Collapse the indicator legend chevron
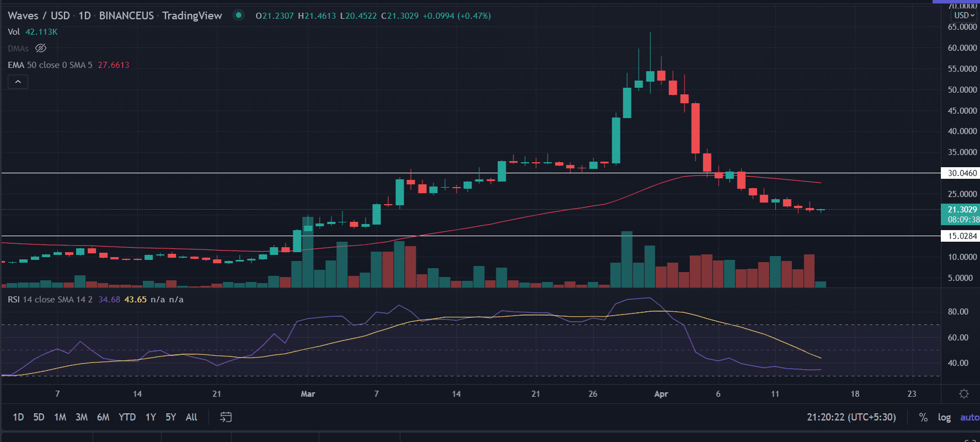Image resolution: width=980 pixels, height=442 pixels. click(18, 82)
